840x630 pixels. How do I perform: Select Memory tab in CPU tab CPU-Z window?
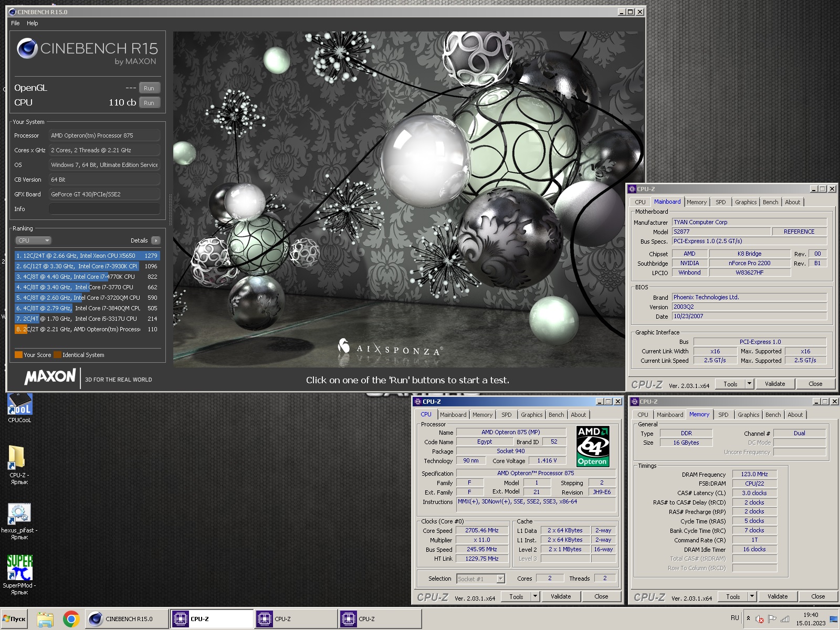[482, 415]
